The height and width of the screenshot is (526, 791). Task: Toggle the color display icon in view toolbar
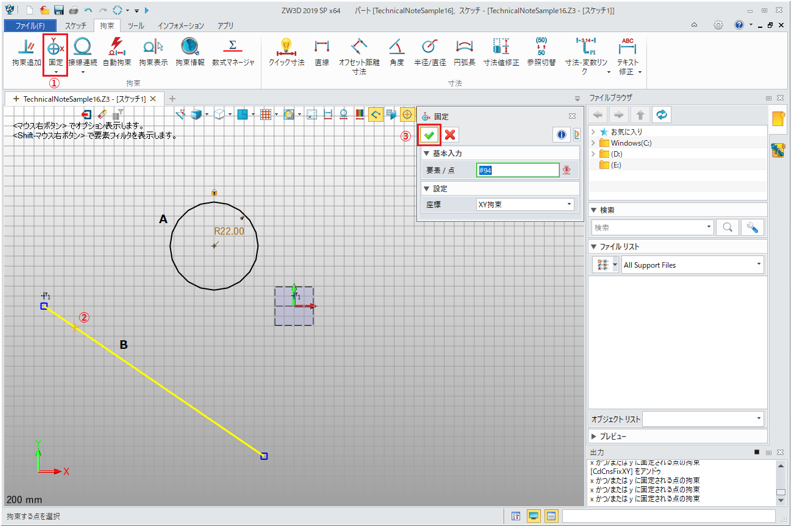pos(359,115)
